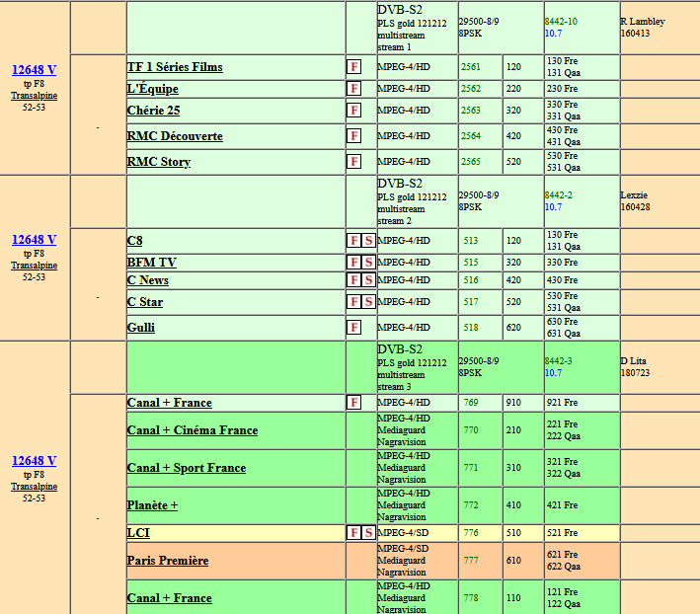Open 12648 V link beside the Gulli group

(34, 240)
